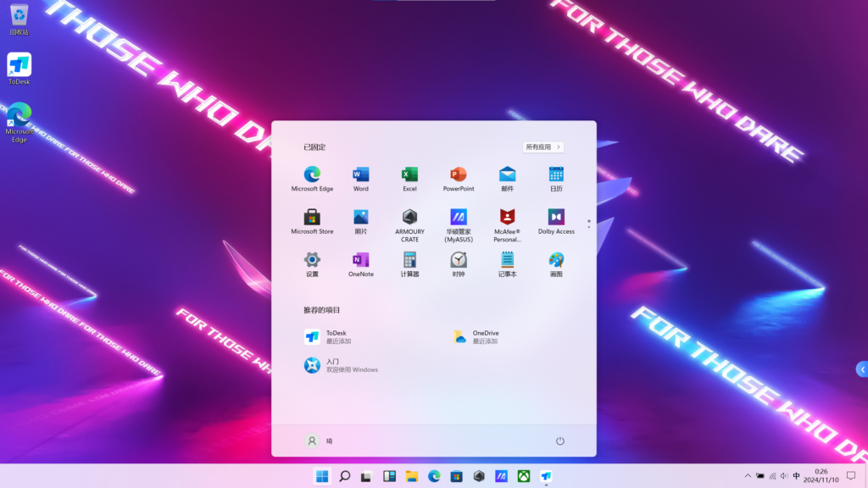Expand the 所有应用 all apps list

pyautogui.click(x=543, y=147)
